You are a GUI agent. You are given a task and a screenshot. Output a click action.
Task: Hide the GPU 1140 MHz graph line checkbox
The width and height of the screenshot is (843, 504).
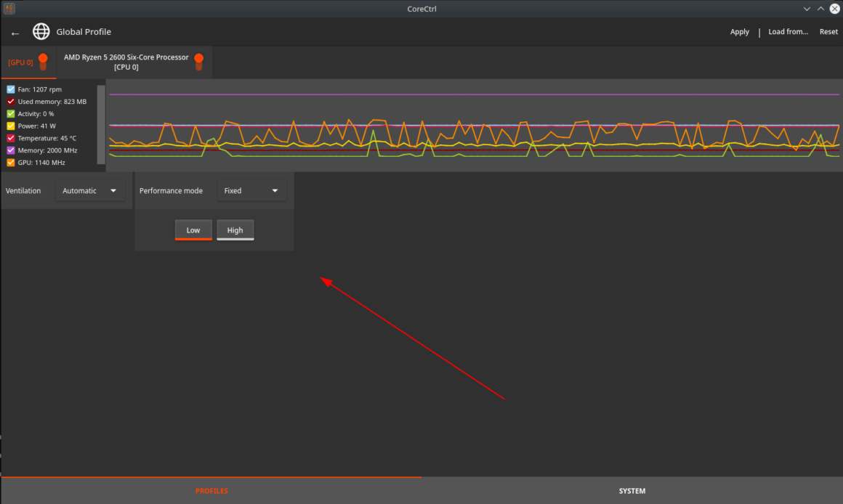(11, 163)
